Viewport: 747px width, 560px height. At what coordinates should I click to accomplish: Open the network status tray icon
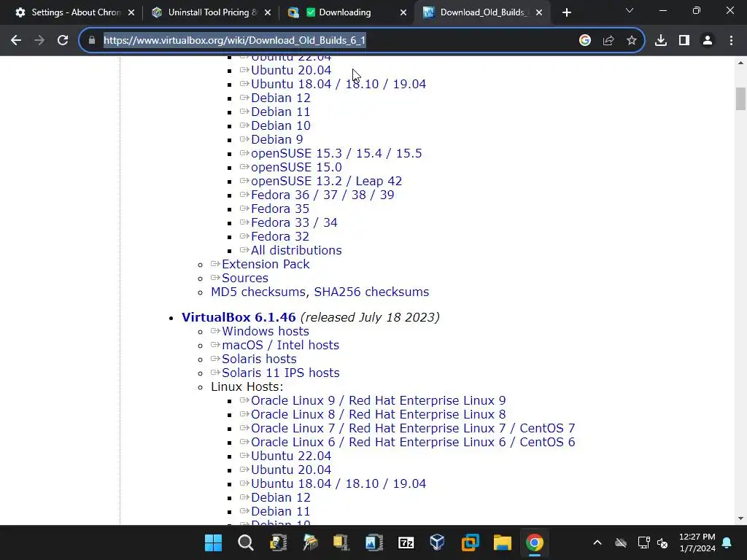click(x=643, y=542)
